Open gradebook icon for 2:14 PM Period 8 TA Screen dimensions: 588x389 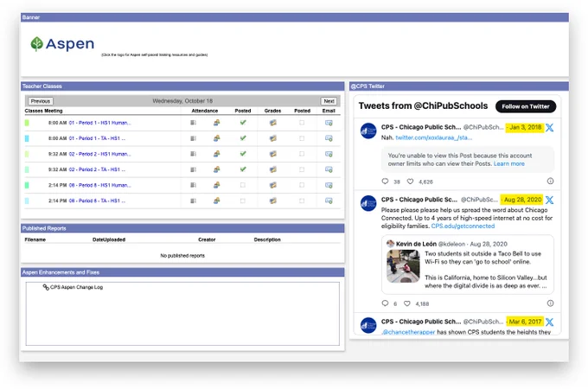click(x=273, y=201)
